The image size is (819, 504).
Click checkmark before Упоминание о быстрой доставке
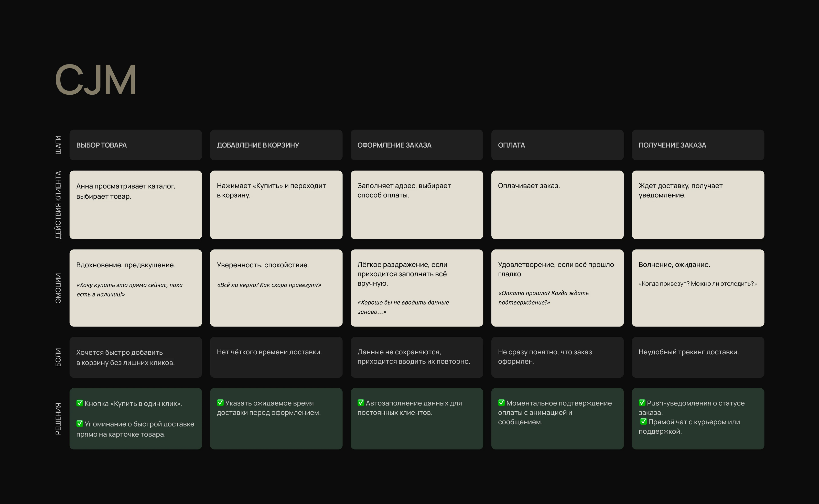[79, 424]
